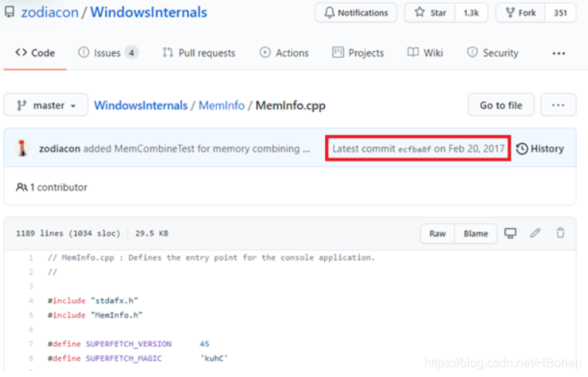Open the file options ellipsis menu
The height and width of the screenshot is (377, 588).
(558, 105)
